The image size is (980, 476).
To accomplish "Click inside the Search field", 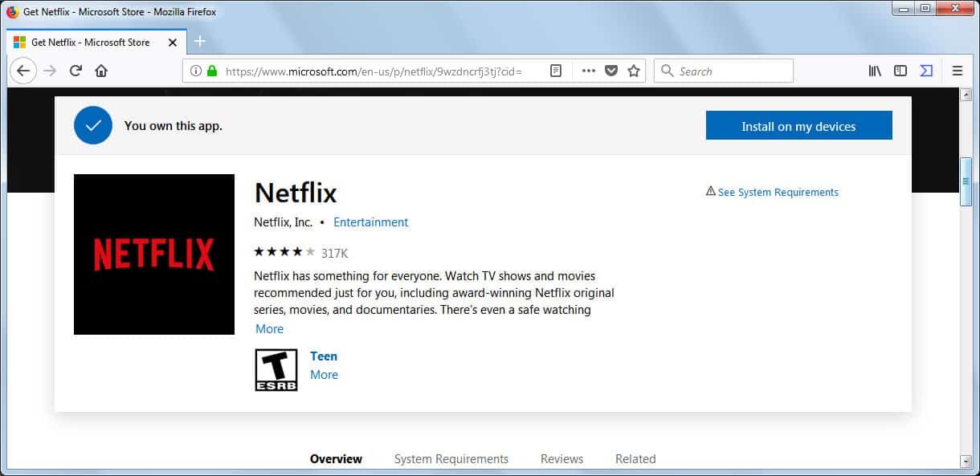I will pos(723,71).
